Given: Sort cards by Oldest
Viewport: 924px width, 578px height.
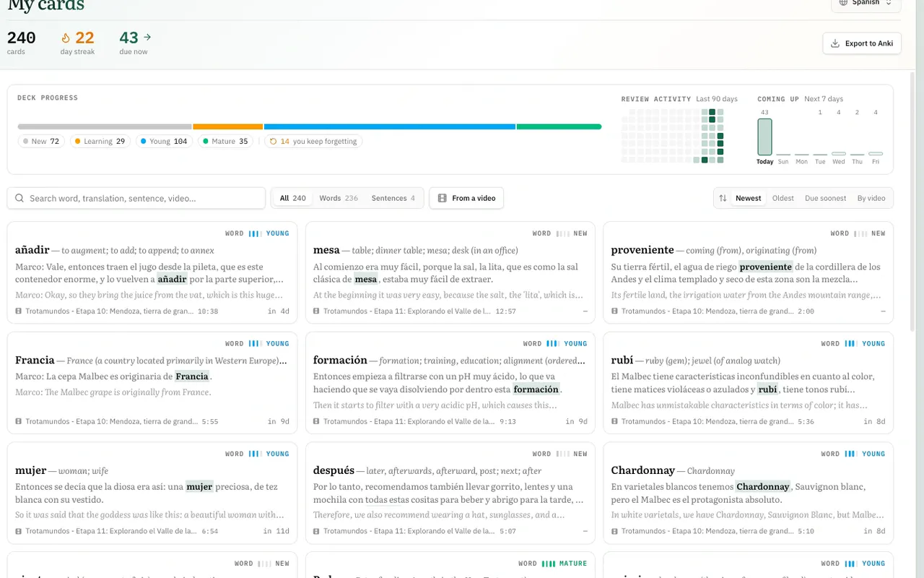Looking at the screenshot, I should pyautogui.click(x=783, y=198).
